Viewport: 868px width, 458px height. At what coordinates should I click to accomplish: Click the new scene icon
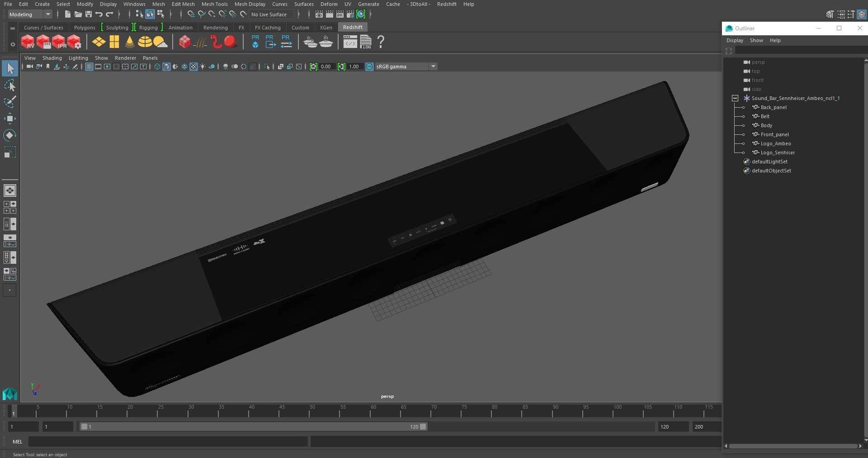click(x=68, y=14)
